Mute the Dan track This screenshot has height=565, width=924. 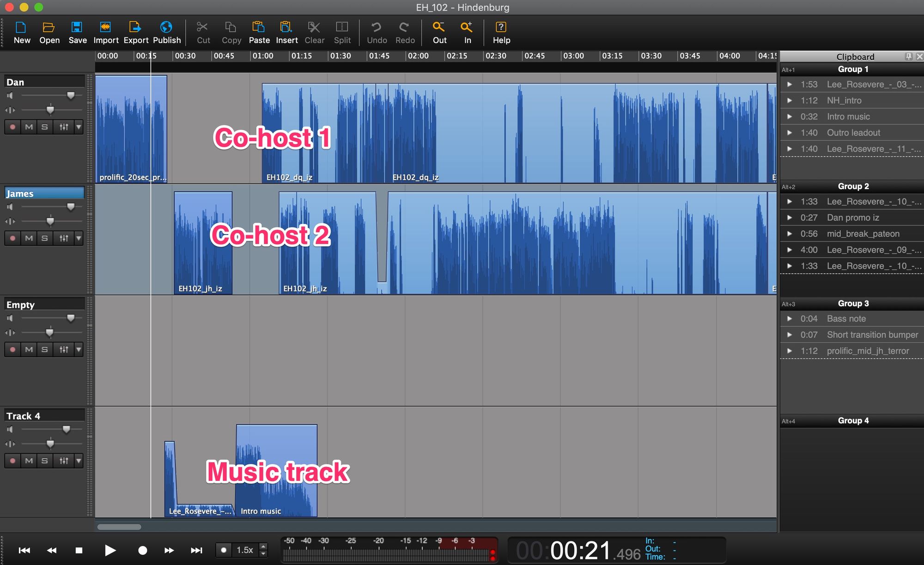tap(29, 127)
